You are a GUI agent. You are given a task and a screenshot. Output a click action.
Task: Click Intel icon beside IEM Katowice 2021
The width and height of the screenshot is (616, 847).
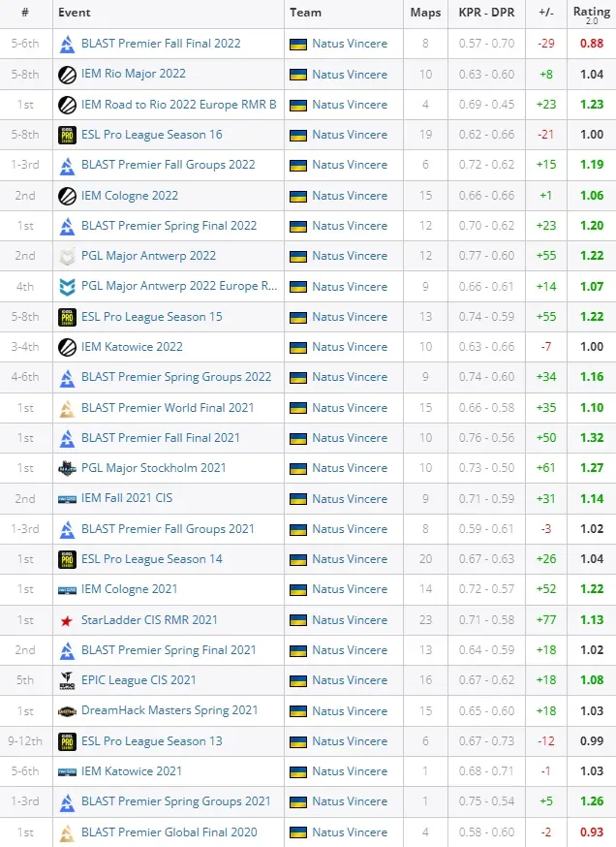(67, 772)
